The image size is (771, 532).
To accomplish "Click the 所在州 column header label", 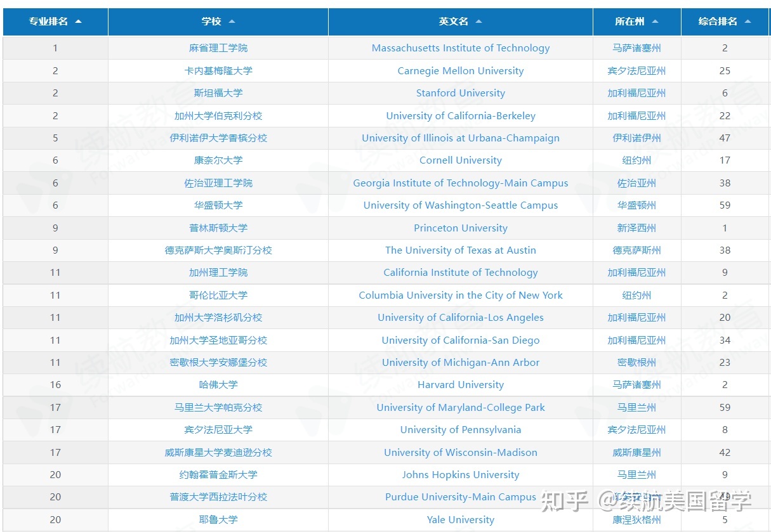I will point(629,22).
